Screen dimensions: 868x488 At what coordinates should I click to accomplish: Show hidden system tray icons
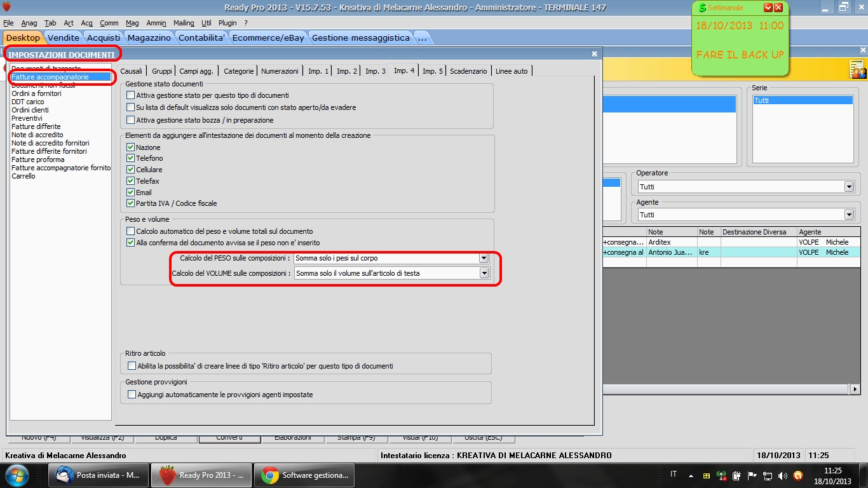point(691,475)
